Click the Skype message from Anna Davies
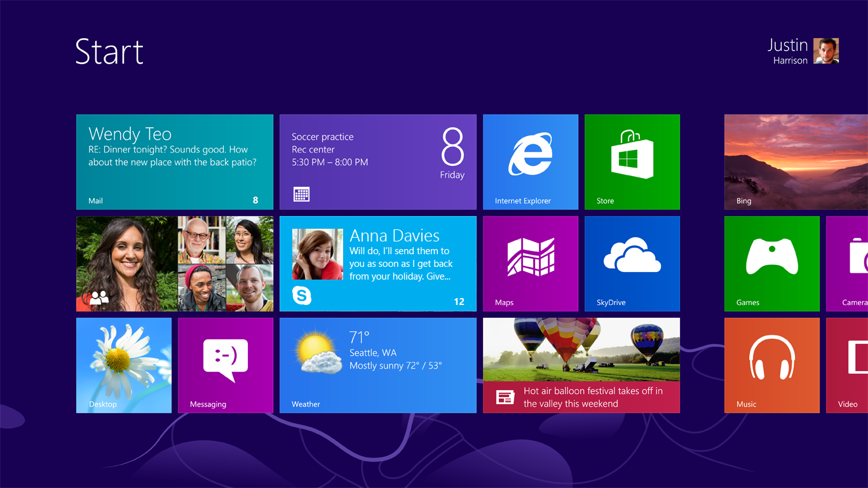868x488 pixels. tap(399, 264)
